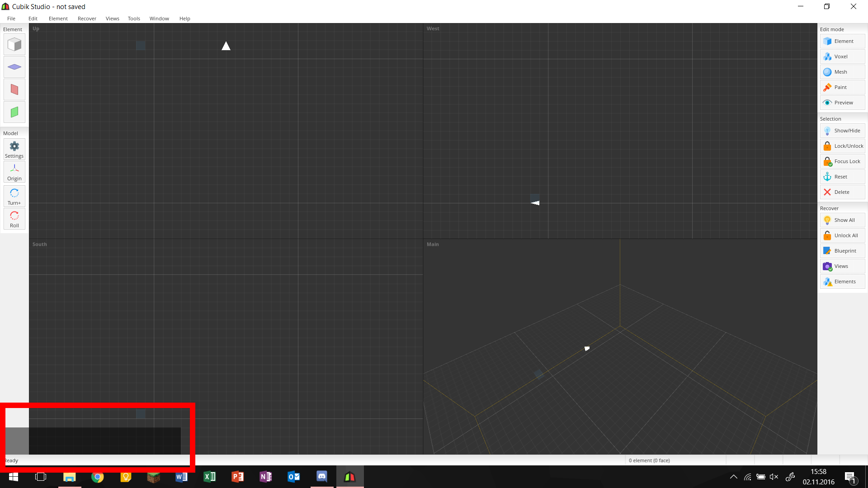The height and width of the screenshot is (488, 868).
Task: Click Cubik Studio taskbar icon
Action: [x=349, y=477]
